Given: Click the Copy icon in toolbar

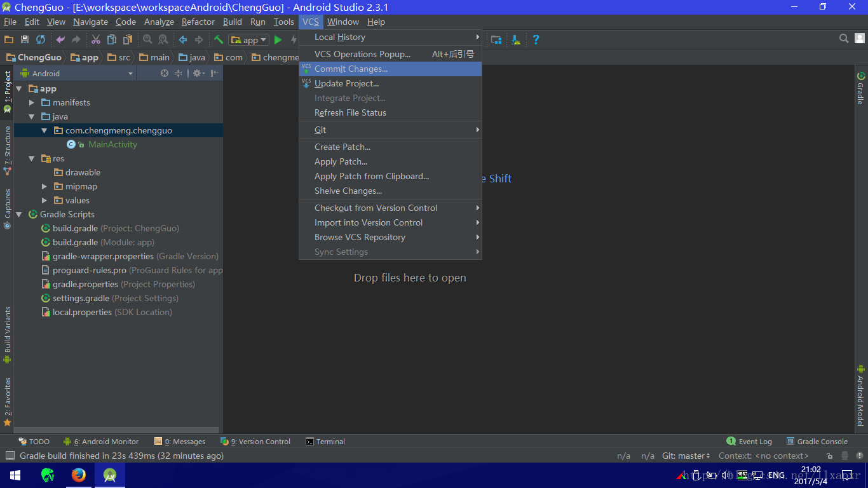Looking at the screenshot, I should click(112, 39).
